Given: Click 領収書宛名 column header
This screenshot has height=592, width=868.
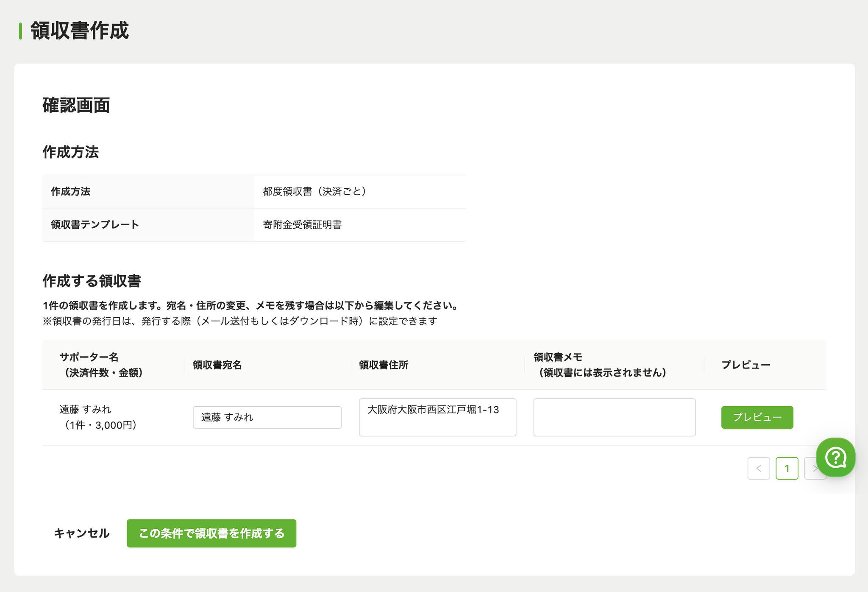Looking at the screenshot, I should point(217,365).
